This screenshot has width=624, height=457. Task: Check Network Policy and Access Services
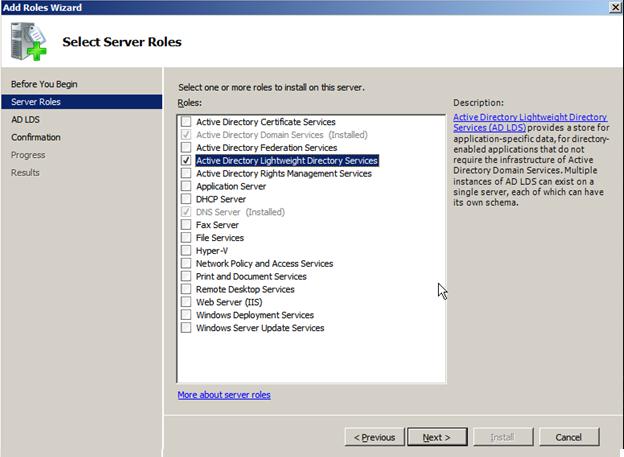[186, 263]
